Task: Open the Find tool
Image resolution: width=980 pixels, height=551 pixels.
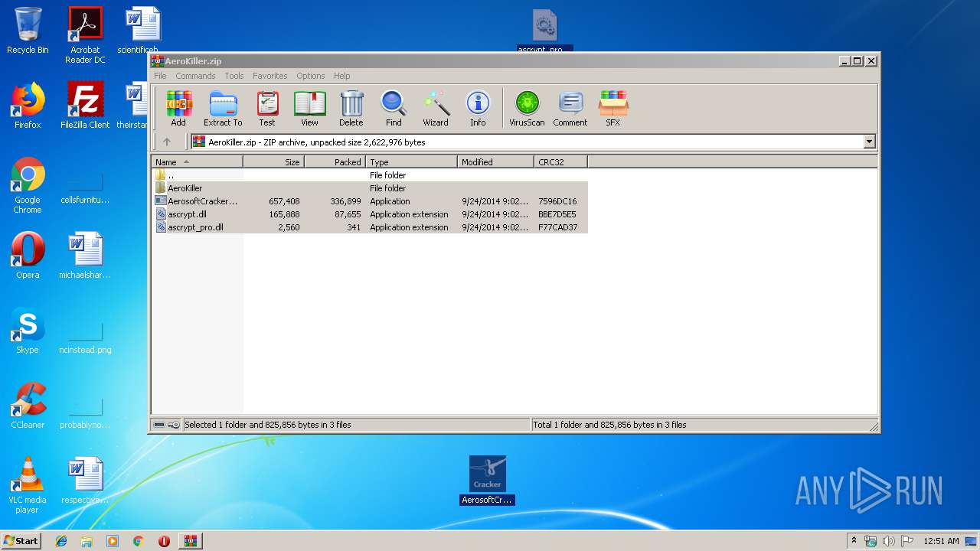Action: [x=394, y=108]
